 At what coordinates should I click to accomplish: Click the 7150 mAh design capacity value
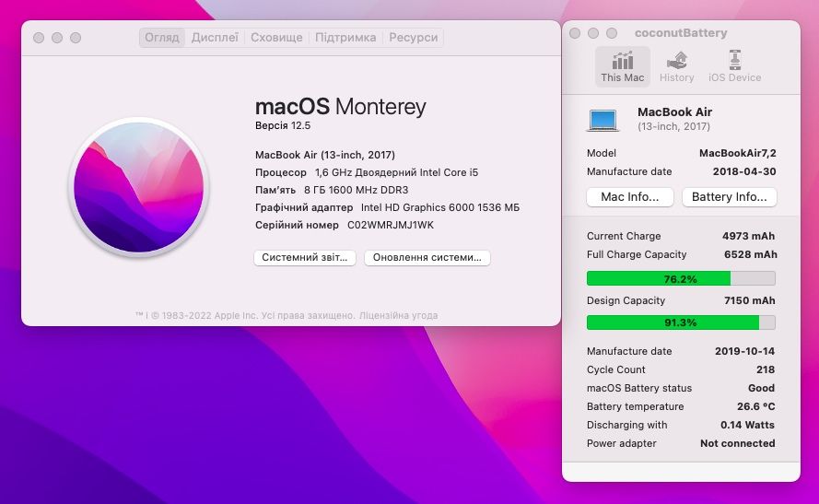coord(750,300)
